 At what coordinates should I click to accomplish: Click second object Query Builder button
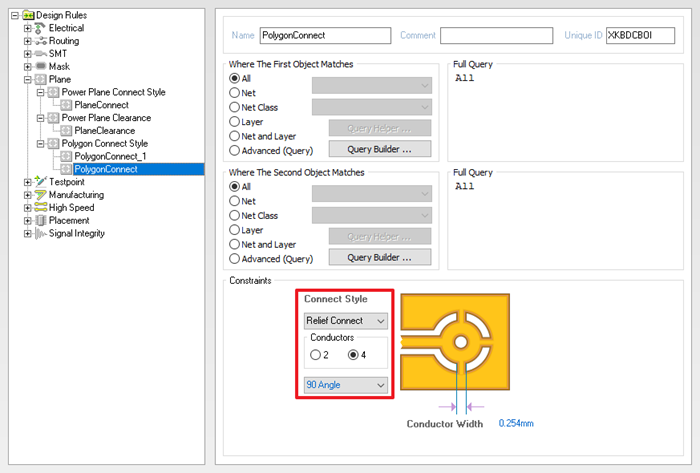380,258
